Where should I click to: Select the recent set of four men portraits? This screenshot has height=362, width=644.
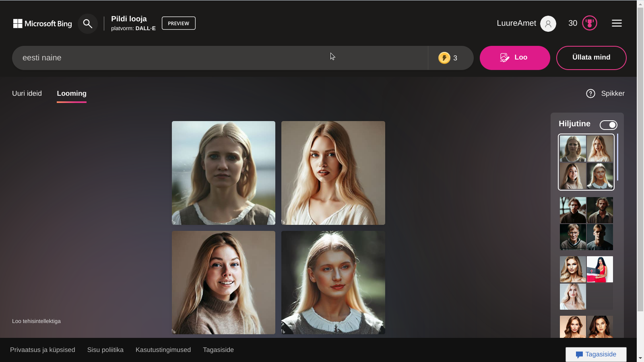pyautogui.click(x=586, y=224)
